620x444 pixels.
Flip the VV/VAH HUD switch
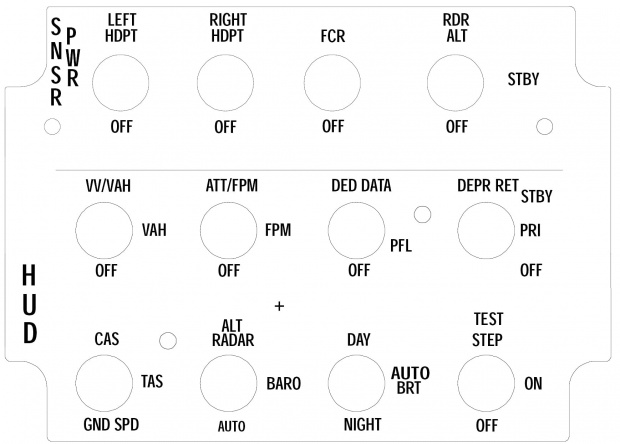[x=105, y=229]
